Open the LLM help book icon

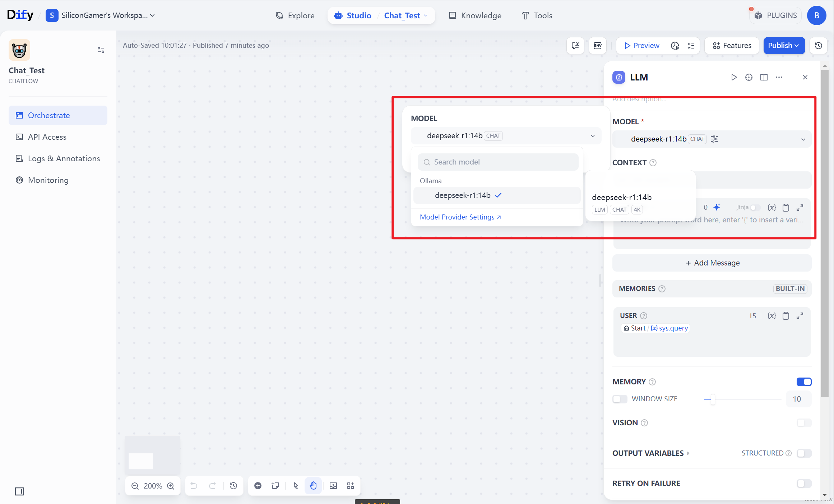[x=764, y=77]
